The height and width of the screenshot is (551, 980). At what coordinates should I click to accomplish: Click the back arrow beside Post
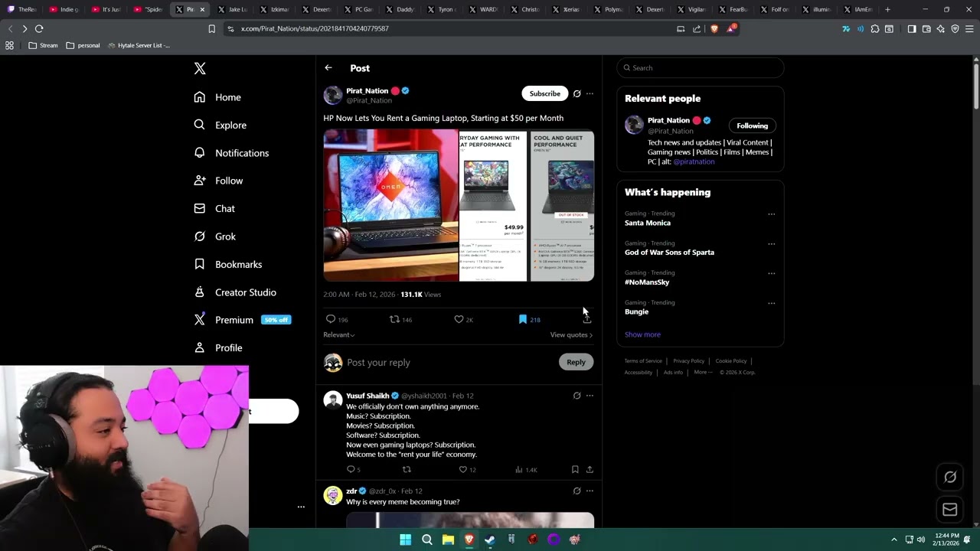[328, 68]
